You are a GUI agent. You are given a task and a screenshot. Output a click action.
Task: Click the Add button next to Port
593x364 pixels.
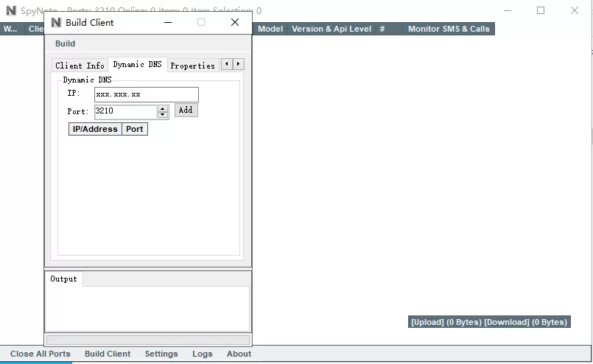(186, 110)
